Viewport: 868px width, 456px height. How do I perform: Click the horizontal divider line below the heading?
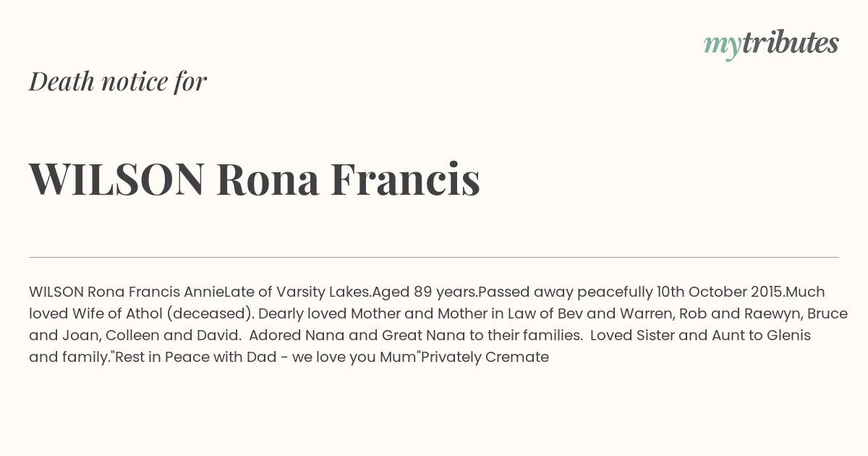[x=434, y=257]
